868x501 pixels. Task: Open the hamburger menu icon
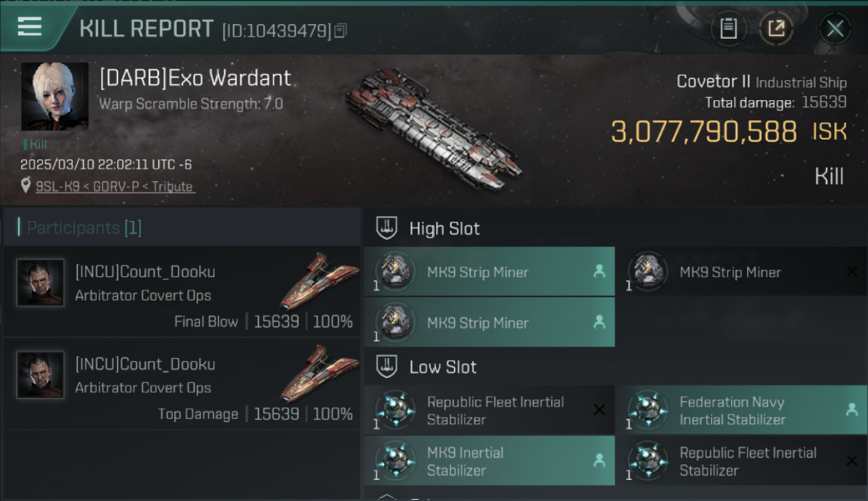(29, 27)
